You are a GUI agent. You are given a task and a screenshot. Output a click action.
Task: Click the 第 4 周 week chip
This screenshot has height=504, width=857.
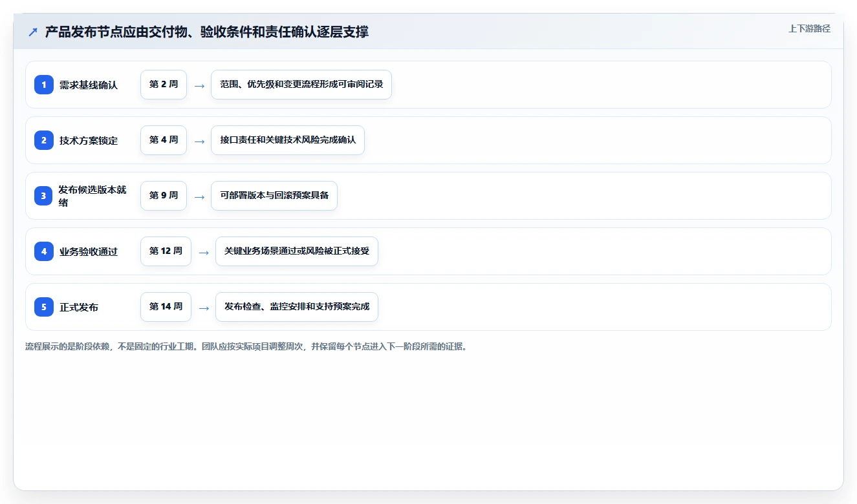coord(164,140)
